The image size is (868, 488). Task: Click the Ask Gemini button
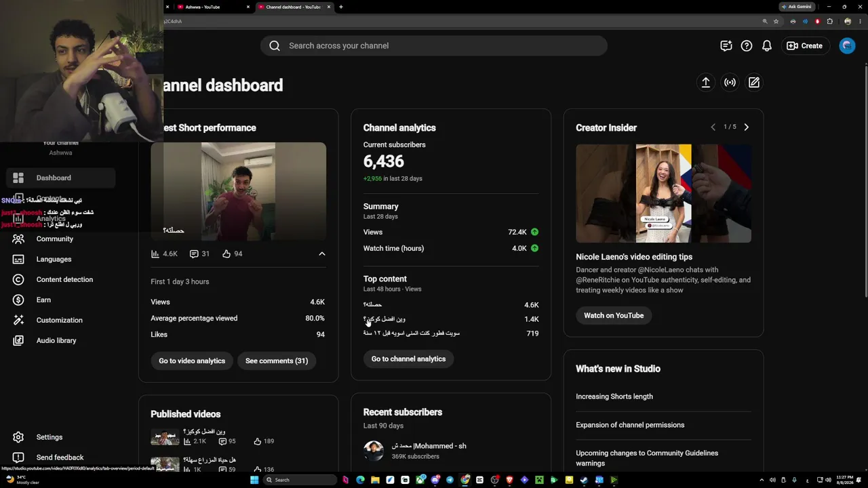click(797, 7)
